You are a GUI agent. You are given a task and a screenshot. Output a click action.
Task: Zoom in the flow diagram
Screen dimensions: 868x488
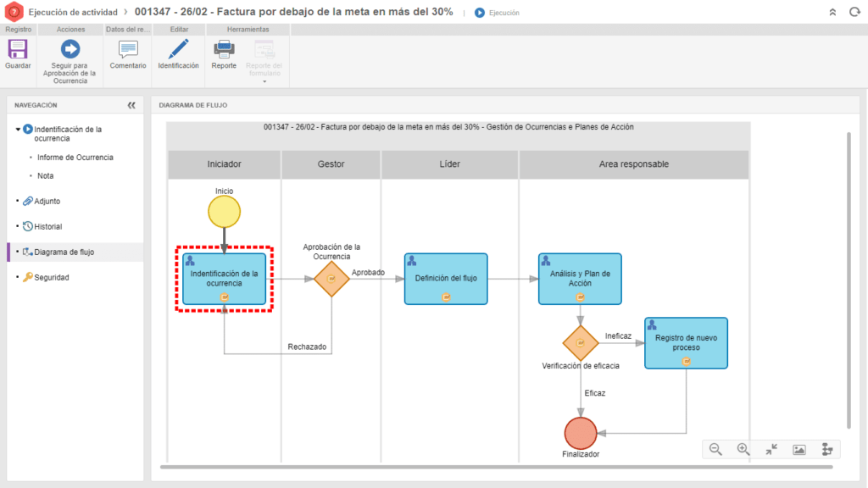(743, 450)
